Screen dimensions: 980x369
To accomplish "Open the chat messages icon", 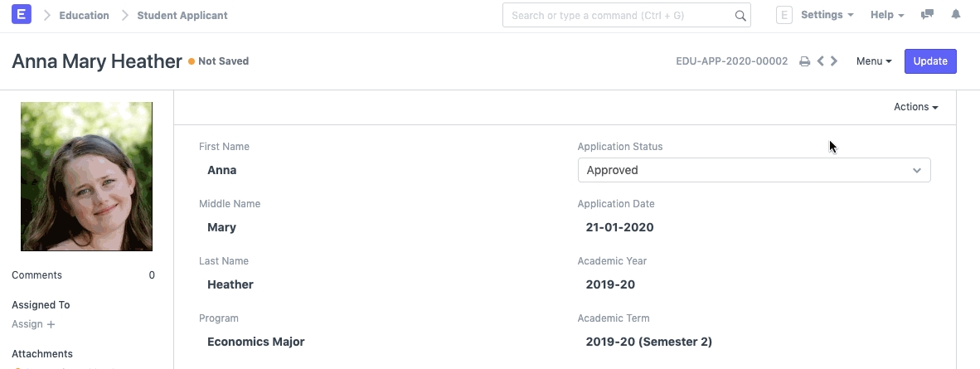I will [928, 15].
